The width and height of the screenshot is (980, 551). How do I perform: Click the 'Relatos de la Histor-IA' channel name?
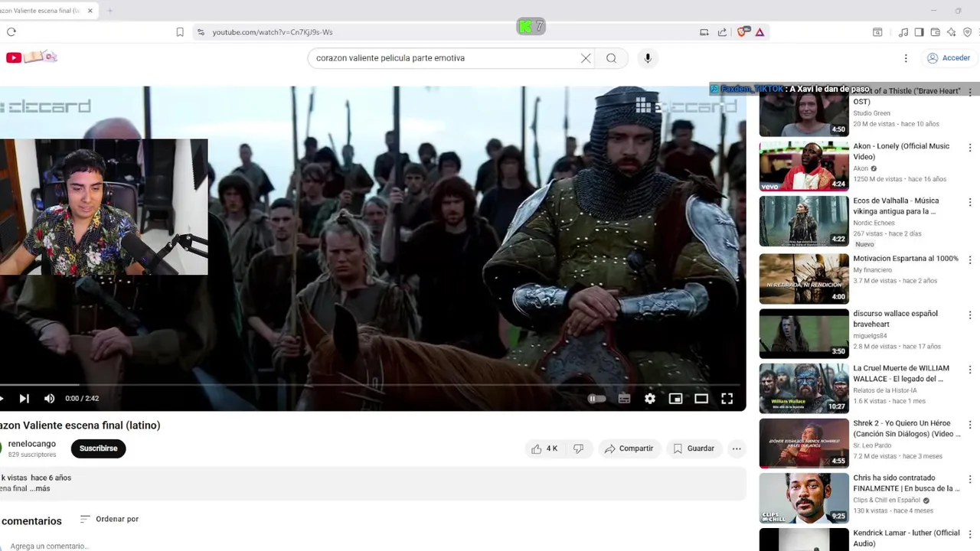pos(885,390)
